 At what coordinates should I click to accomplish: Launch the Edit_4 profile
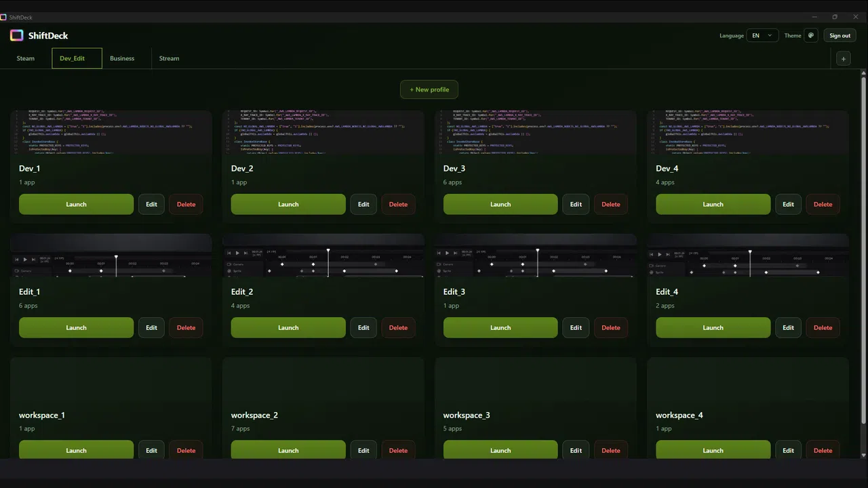[713, 327]
